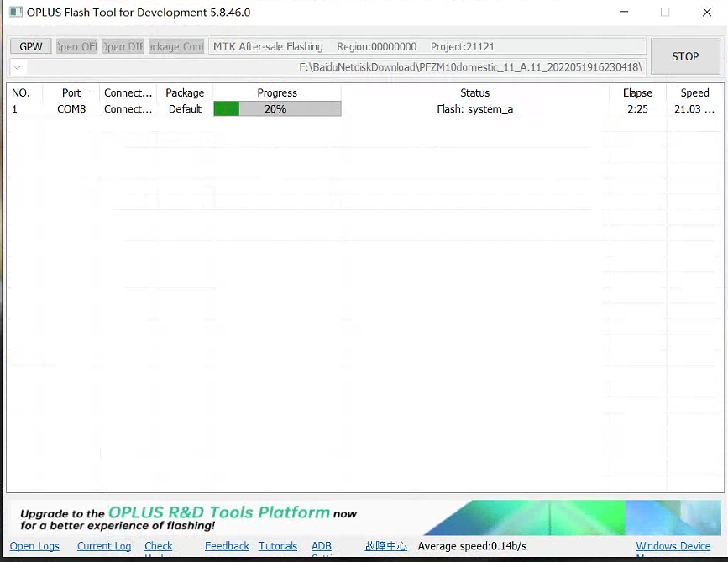Viewport: 728px width, 562px height.
Task: Open the Open Logs link
Action: (x=34, y=546)
